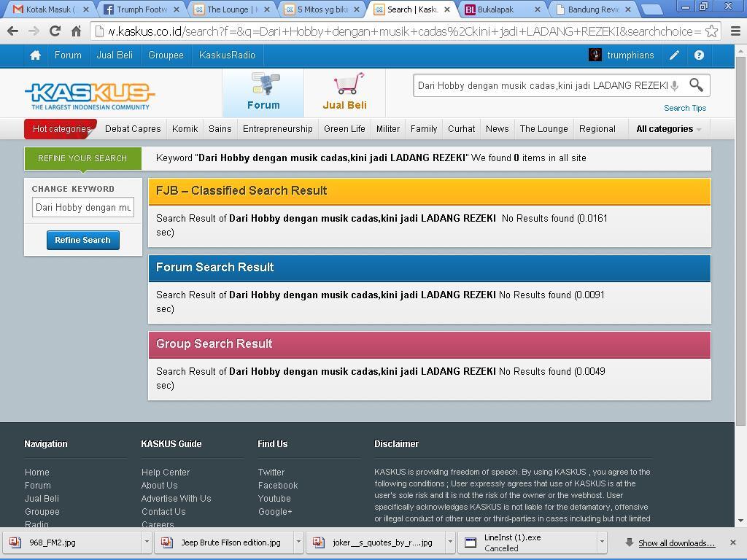This screenshot has width=747, height=560.
Task: Open the Sains category
Action: coord(220,129)
